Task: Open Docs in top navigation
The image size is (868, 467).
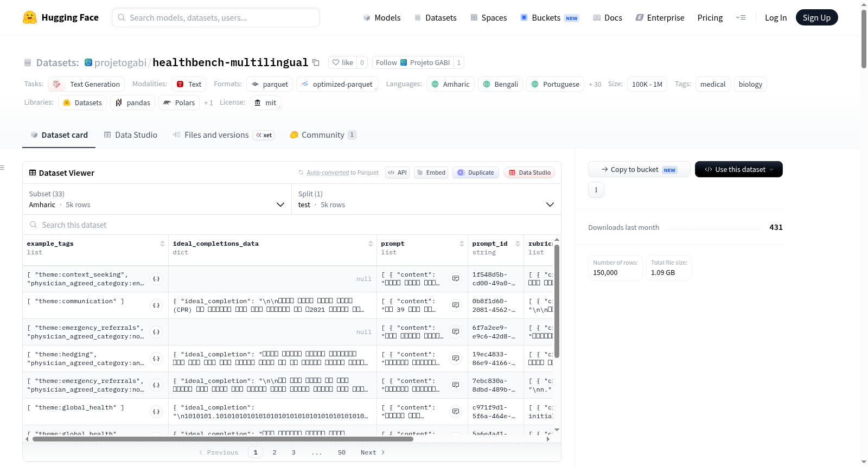Action: pyautogui.click(x=608, y=17)
